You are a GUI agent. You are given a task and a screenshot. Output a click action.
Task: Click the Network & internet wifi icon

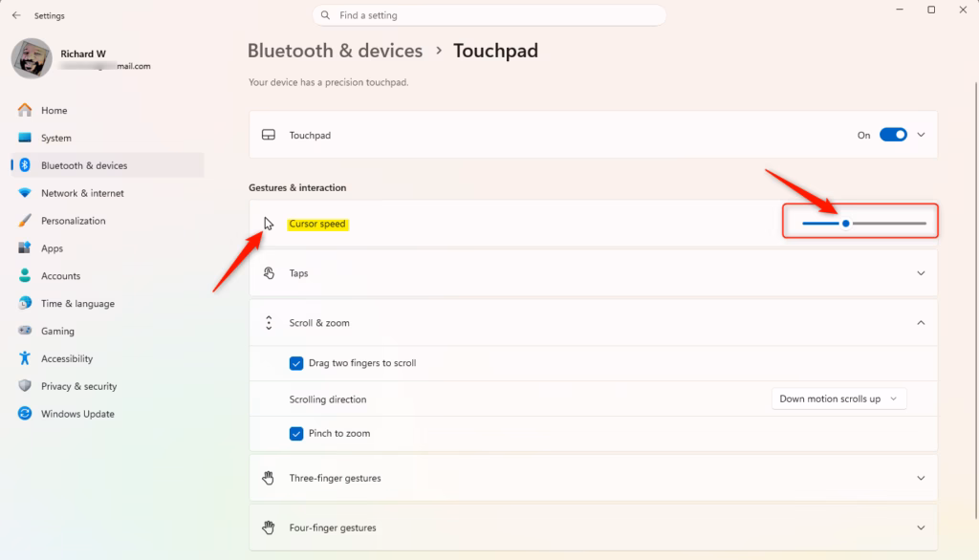[x=25, y=193]
